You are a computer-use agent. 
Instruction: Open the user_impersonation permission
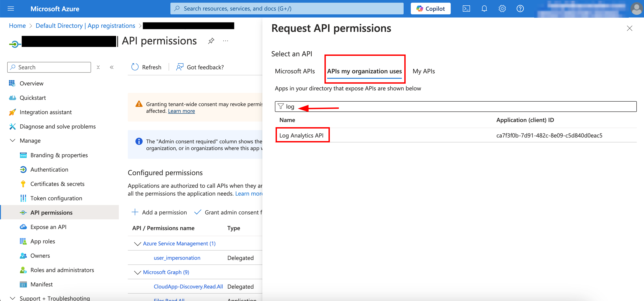[x=177, y=258]
